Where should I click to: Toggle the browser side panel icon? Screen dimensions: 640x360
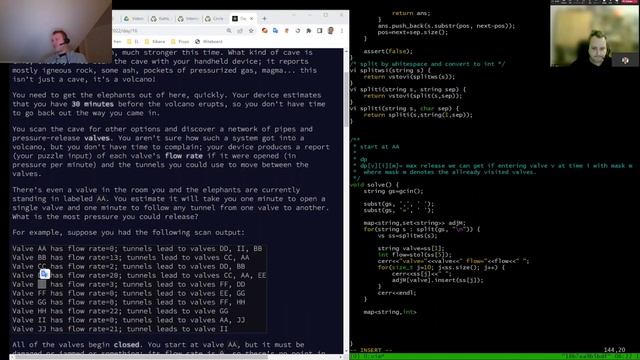pyautogui.click(x=320, y=31)
